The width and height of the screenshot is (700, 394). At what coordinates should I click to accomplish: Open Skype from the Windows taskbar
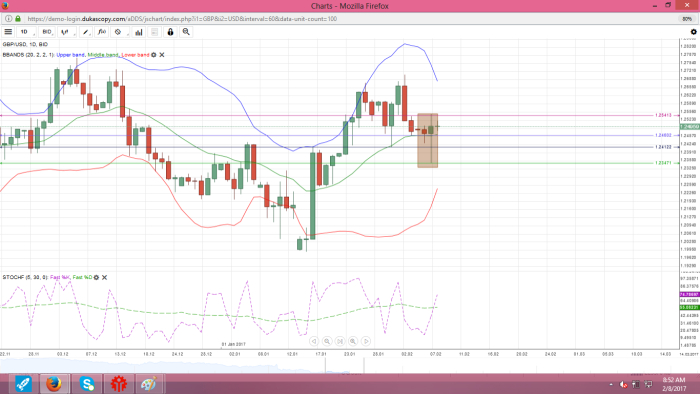87,384
